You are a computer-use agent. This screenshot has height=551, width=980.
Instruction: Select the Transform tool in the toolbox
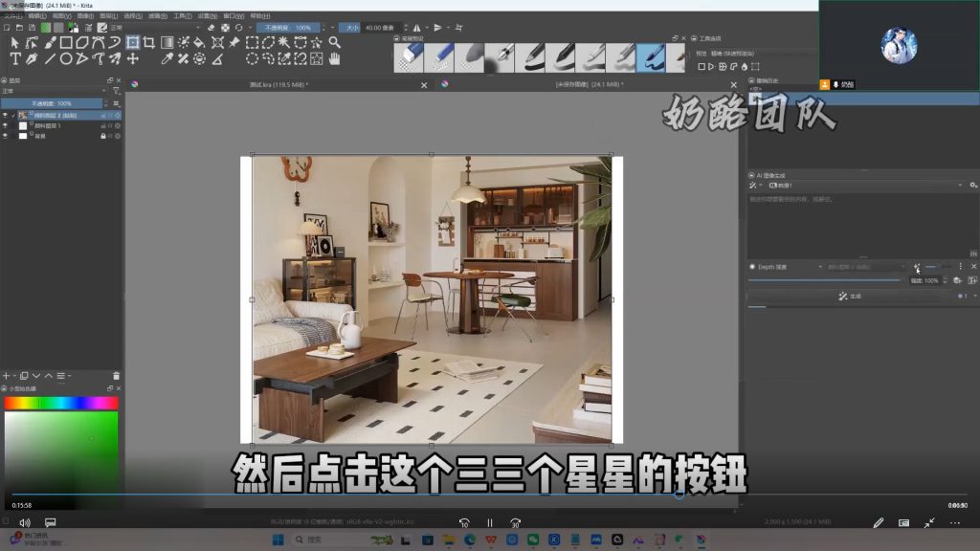134,43
